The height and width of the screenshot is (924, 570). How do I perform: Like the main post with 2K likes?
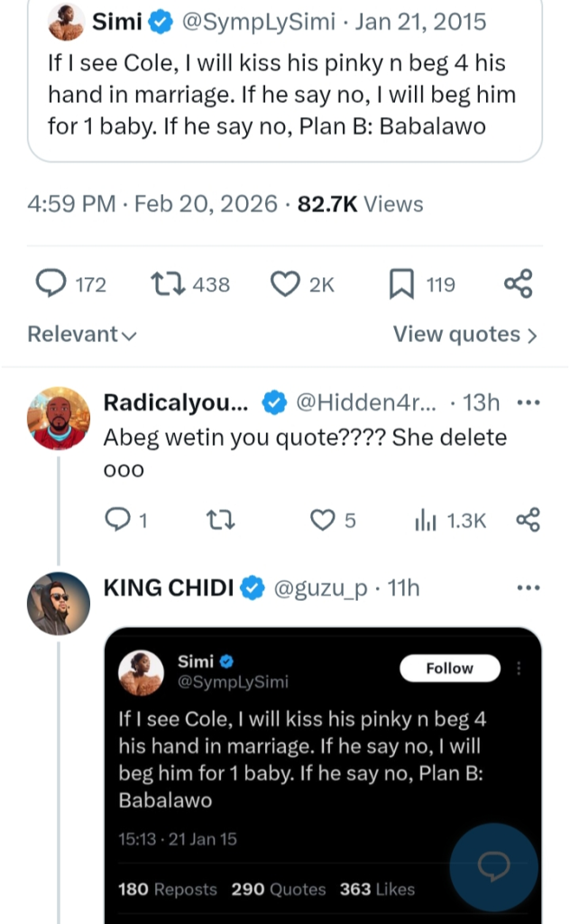286,285
